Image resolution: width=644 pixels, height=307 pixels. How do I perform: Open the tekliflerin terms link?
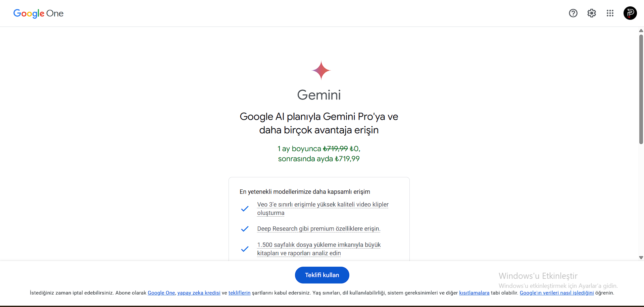[239, 293]
